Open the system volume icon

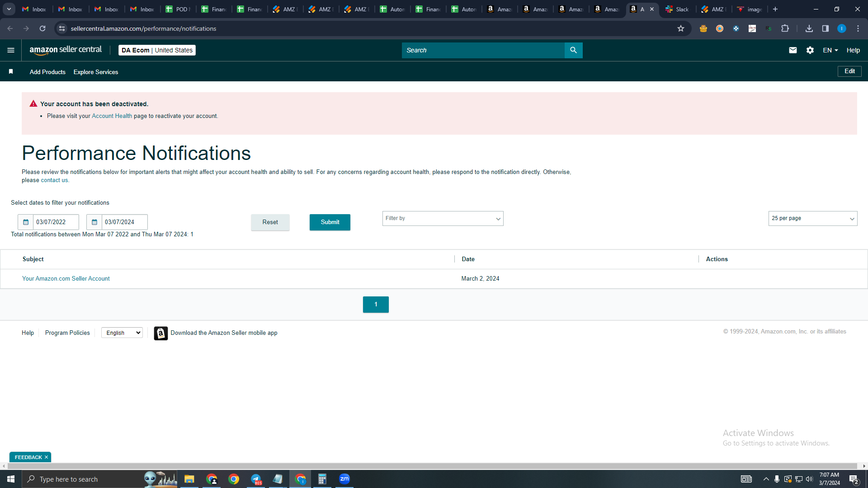point(809,479)
